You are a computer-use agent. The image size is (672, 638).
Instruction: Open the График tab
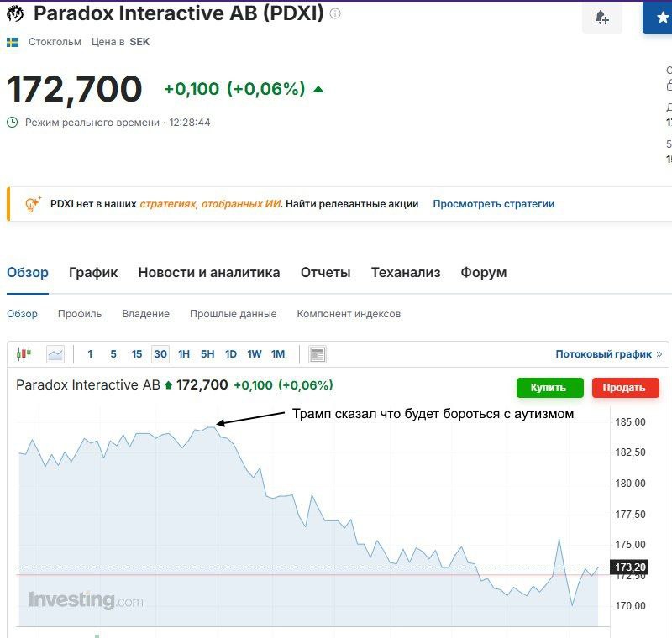pyautogui.click(x=93, y=272)
